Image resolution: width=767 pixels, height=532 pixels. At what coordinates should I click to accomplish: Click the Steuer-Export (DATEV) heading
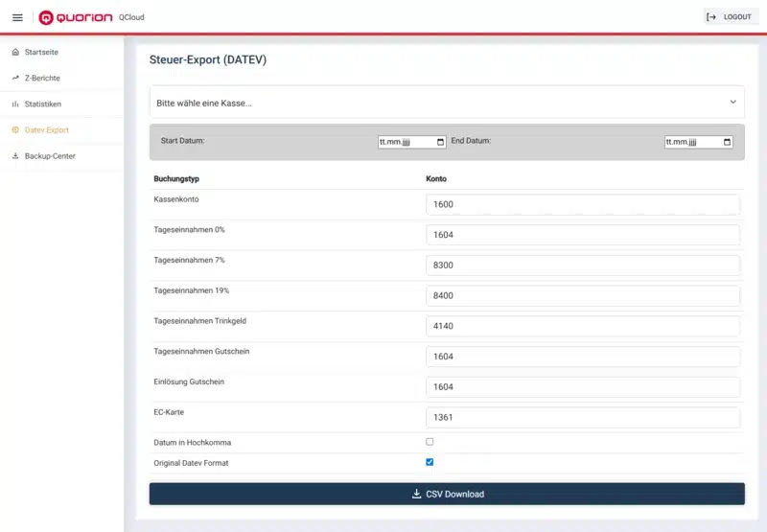coord(208,59)
